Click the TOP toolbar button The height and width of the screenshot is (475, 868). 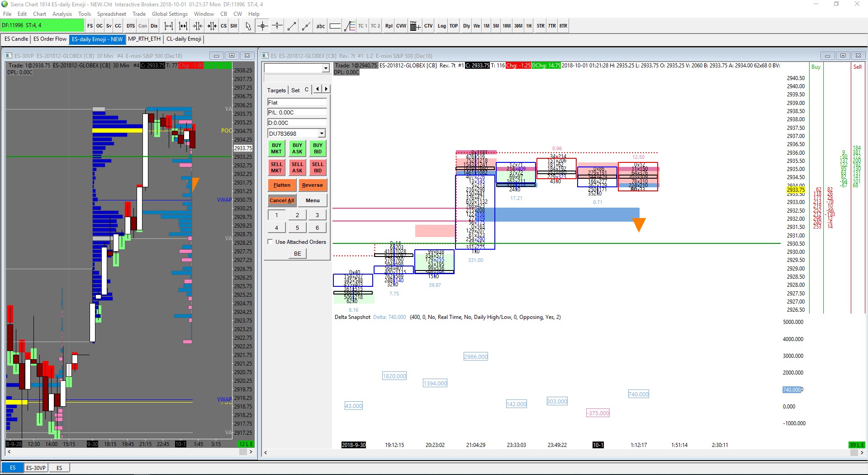pyautogui.click(x=454, y=26)
